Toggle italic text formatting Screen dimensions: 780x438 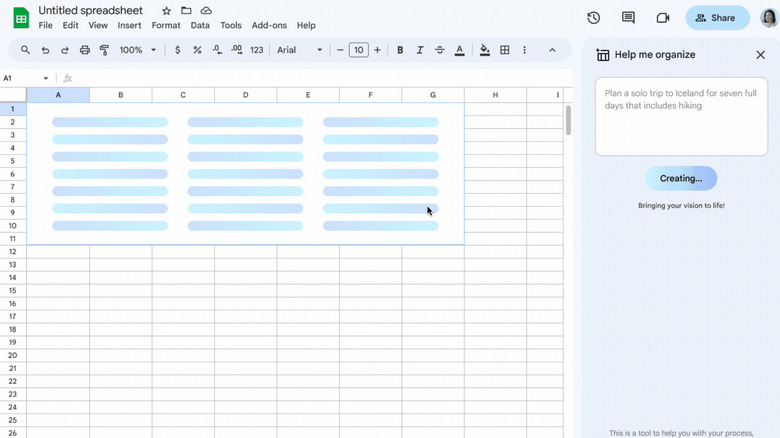click(x=420, y=50)
